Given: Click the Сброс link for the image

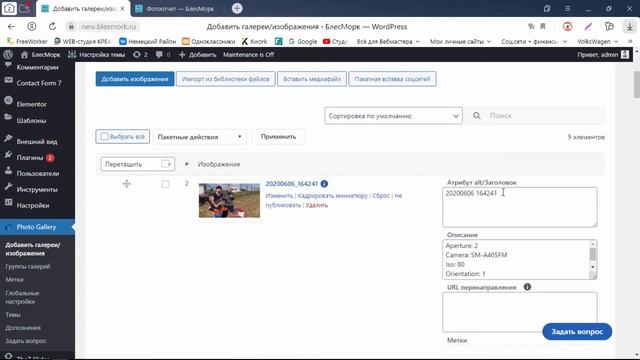Looking at the screenshot, I should tap(381, 196).
